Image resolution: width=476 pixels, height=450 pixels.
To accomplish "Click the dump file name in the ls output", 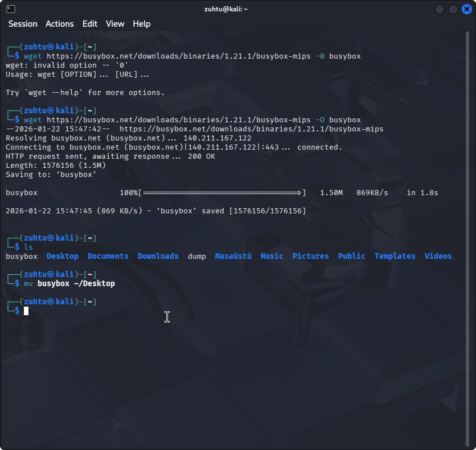I will (x=196, y=256).
